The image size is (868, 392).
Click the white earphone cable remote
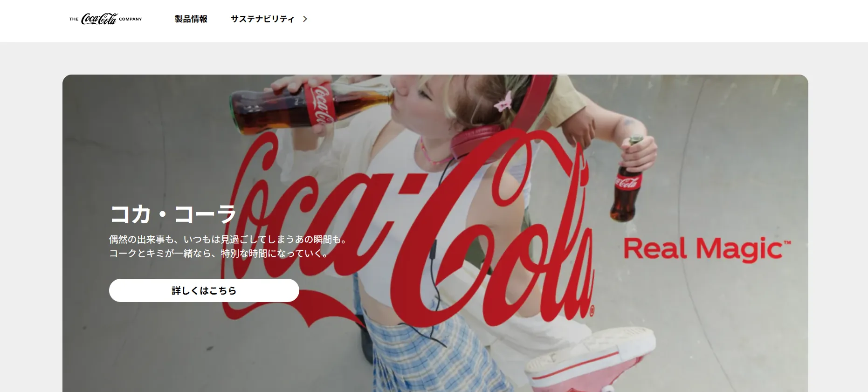click(433, 250)
